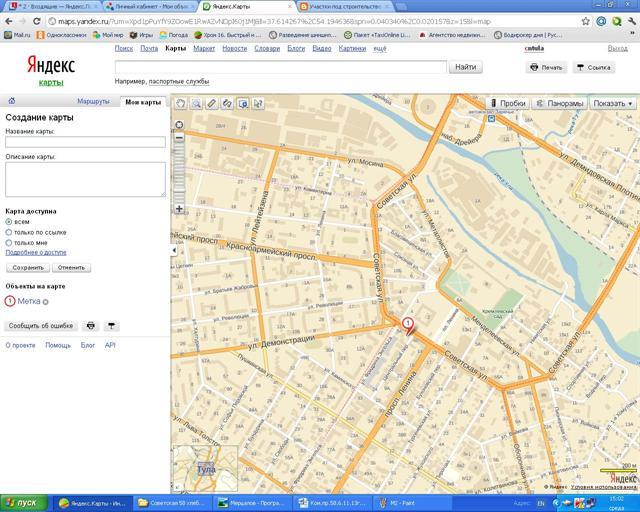Click the red placemark number 1 on map
The height and width of the screenshot is (512, 640).
[x=408, y=324]
